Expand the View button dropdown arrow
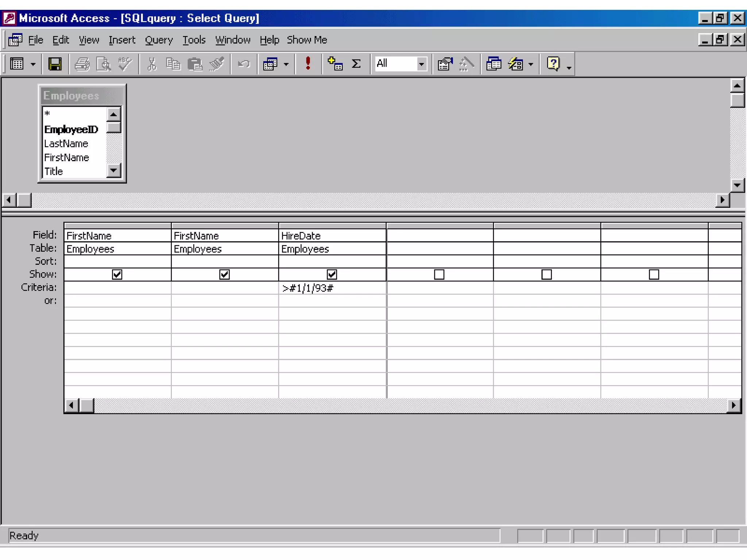Viewport: 747px width, 560px height. pyautogui.click(x=33, y=65)
